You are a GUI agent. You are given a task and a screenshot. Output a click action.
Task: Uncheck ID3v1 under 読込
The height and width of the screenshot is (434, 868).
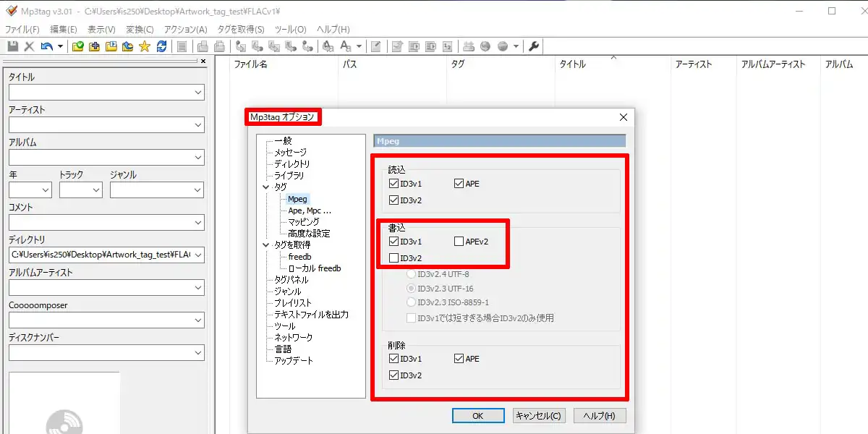click(x=393, y=184)
